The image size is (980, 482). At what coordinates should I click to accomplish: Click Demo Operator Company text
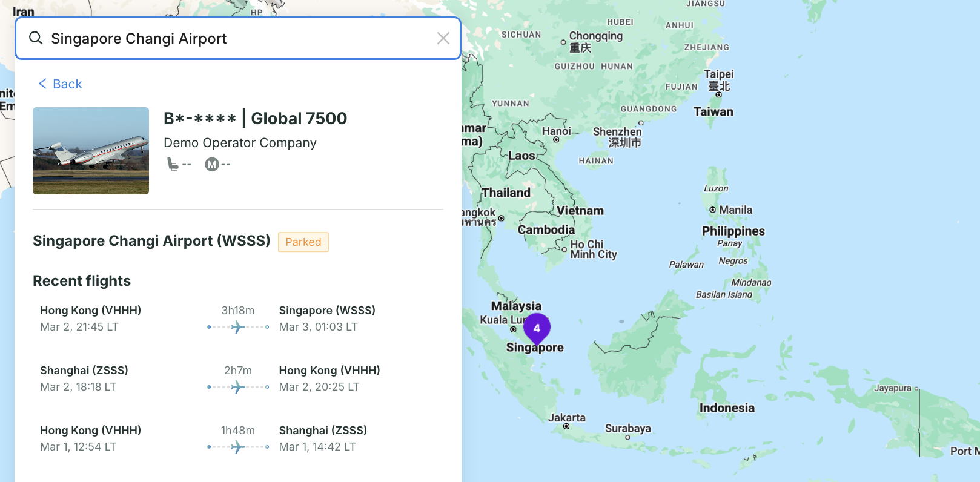tap(240, 143)
